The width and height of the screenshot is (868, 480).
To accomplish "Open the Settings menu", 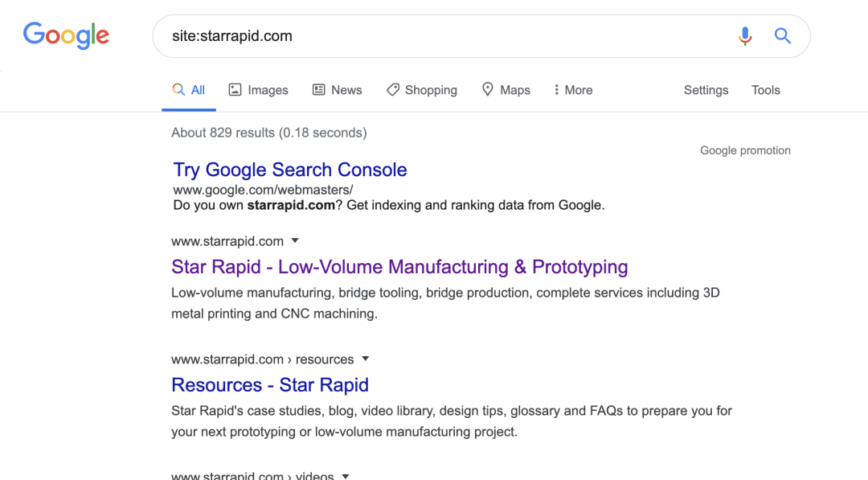I will pyautogui.click(x=706, y=90).
